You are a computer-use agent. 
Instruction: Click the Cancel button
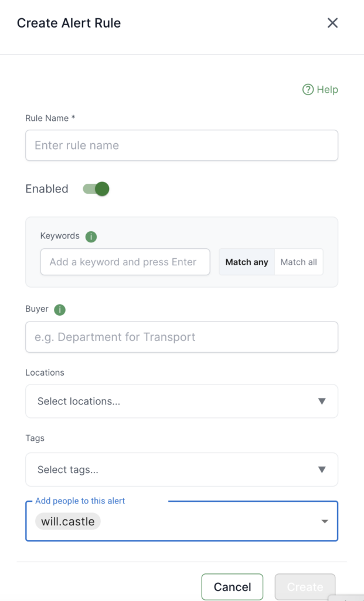232,587
